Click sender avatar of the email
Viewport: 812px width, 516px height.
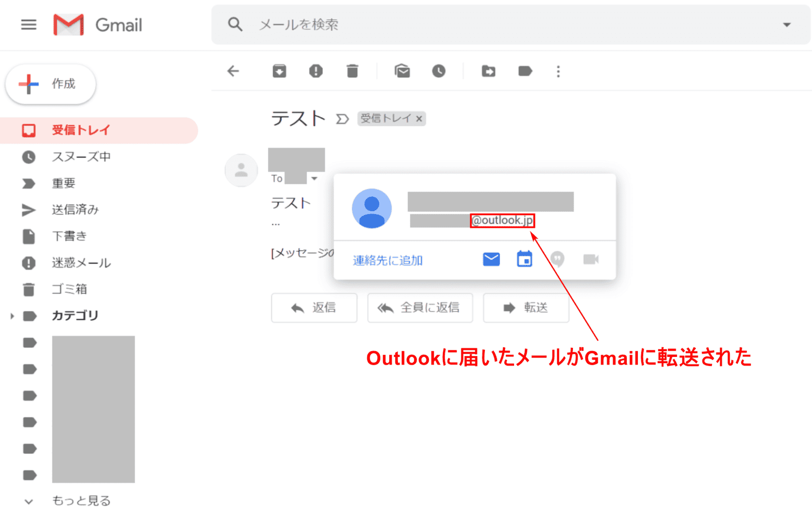241,170
